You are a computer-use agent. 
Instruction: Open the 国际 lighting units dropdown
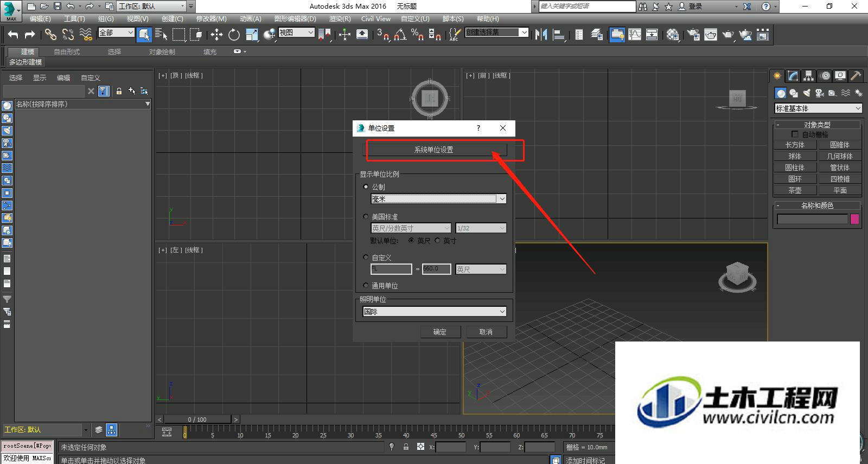[x=435, y=312]
